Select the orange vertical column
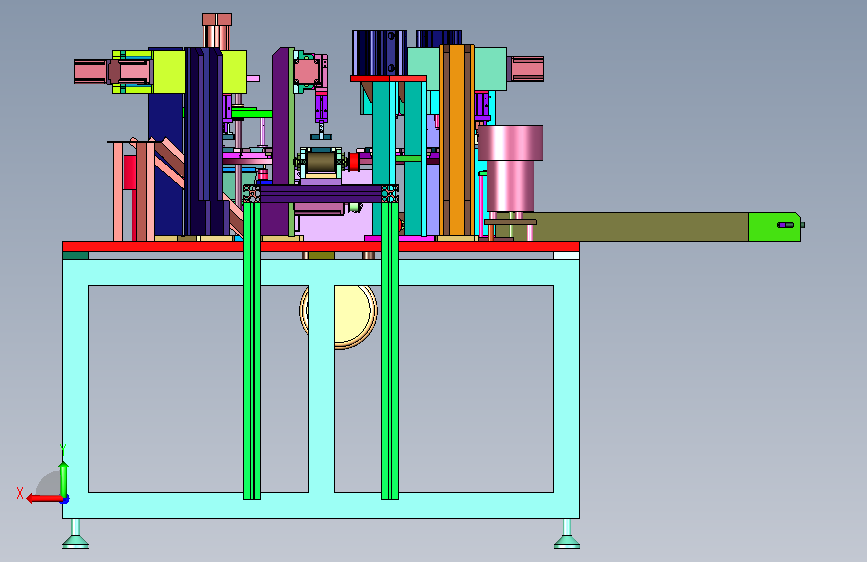This screenshot has height=562, width=867. tap(457, 140)
